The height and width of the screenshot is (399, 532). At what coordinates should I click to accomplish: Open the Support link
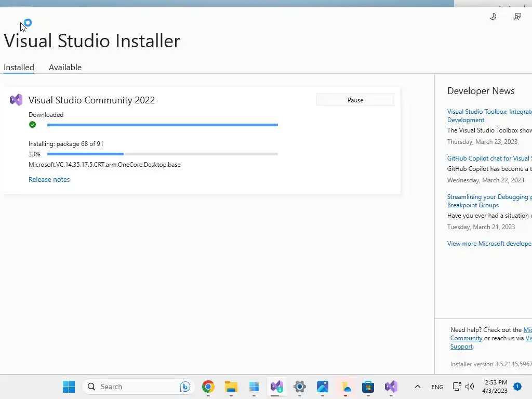[x=461, y=347]
